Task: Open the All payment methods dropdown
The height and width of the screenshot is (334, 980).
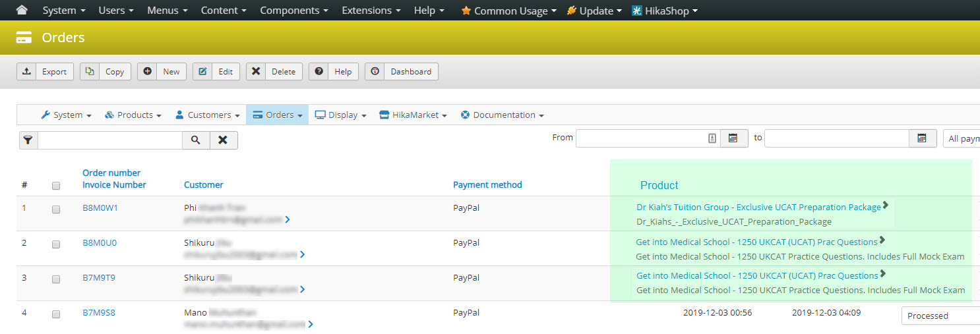Action: tap(962, 138)
